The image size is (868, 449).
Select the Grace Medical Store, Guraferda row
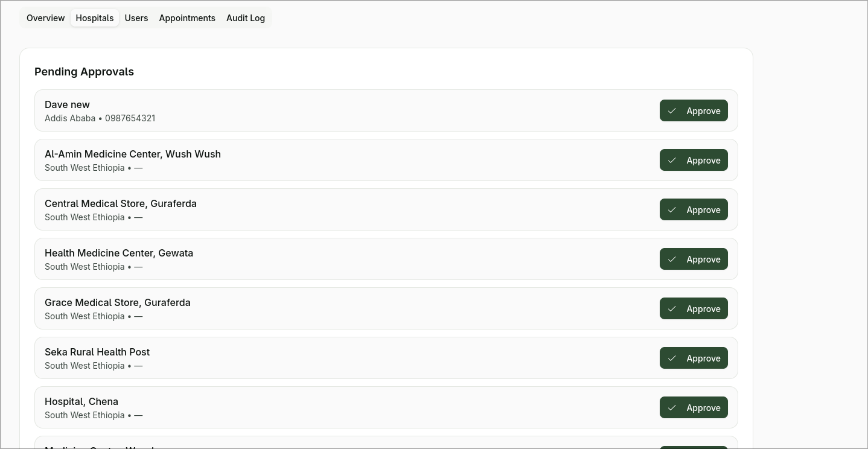point(118,303)
